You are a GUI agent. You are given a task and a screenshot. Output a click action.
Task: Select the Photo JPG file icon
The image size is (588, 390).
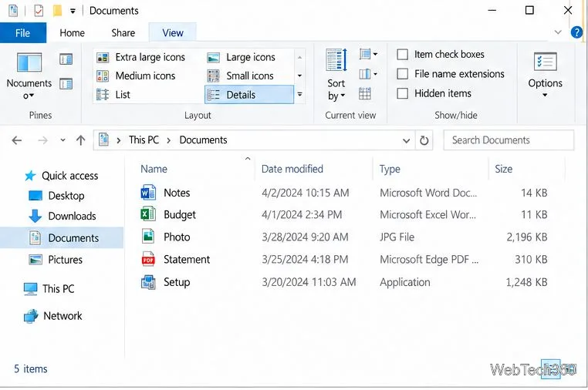tap(148, 237)
